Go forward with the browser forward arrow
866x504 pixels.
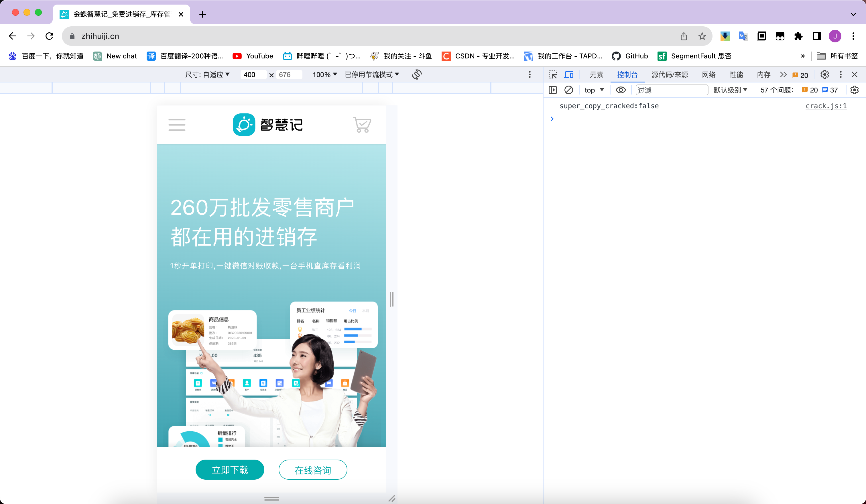pyautogui.click(x=31, y=36)
